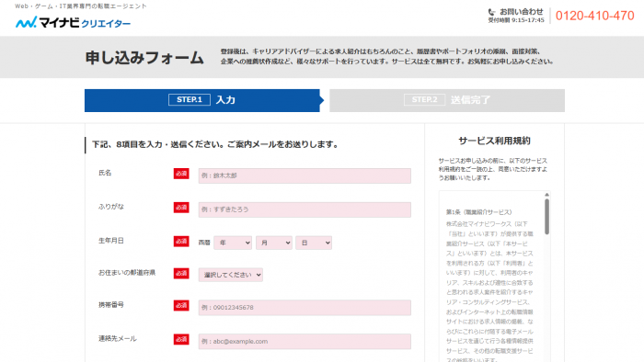The width and height of the screenshot is (644, 362).
Task: Click the terms scrollbar up arrow
Action: point(546,195)
